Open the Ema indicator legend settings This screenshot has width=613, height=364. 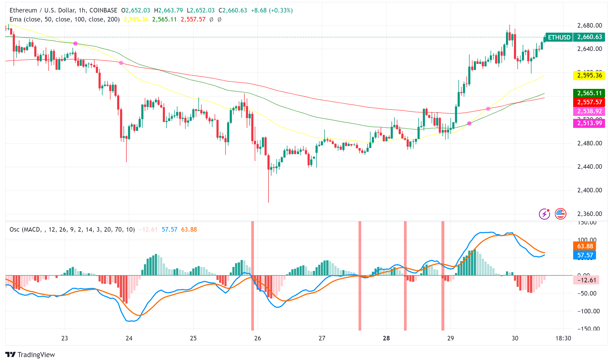click(x=65, y=19)
